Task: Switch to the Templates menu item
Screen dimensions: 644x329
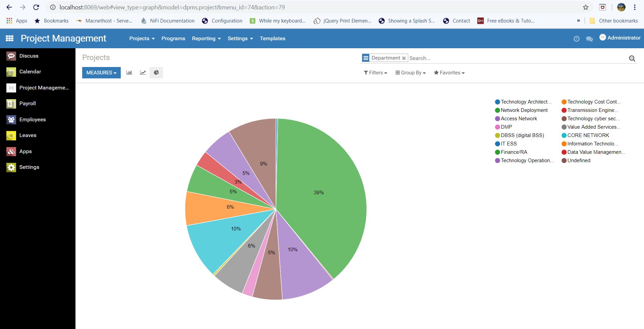Action: coord(272,38)
